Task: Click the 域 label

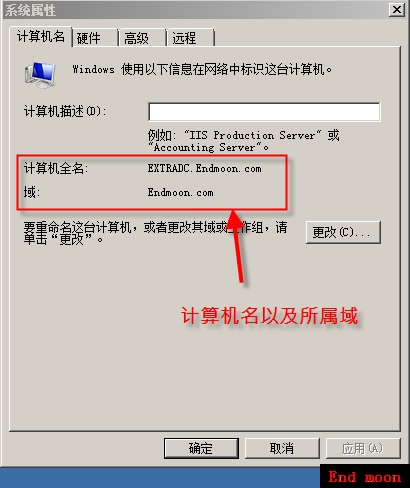Action: coord(31,192)
